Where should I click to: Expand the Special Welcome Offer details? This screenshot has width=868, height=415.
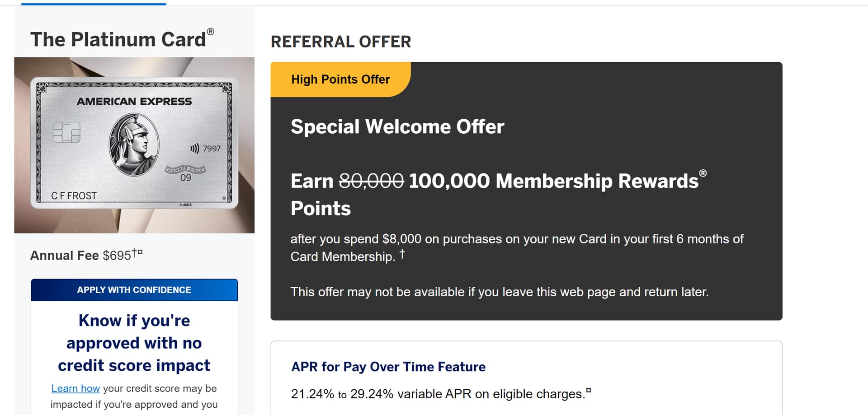pyautogui.click(x=397, y=127)
